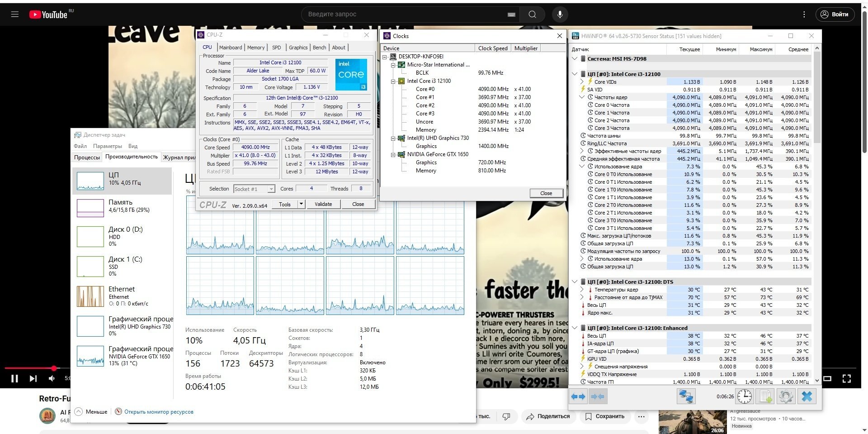Open CPU-Z Memory tab
The width and height of the screenshot is (868, 434).
click(x=256, y=48)
